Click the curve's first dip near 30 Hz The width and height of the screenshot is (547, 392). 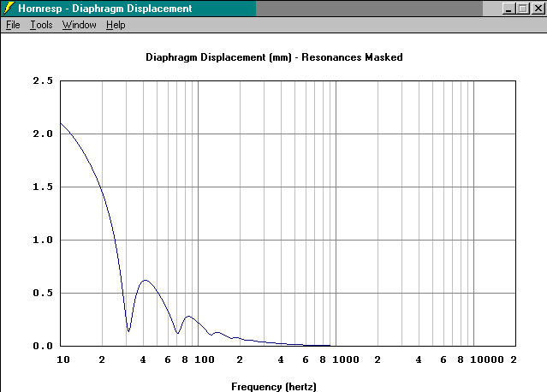[x=128, y=331]
